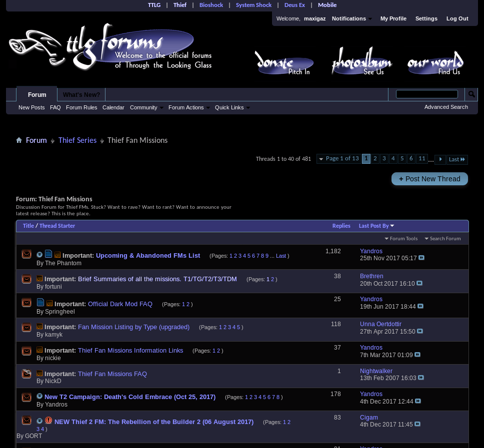Switch to the What's New? tab
The width and height of the screenshot is (484, 448).
81,95
